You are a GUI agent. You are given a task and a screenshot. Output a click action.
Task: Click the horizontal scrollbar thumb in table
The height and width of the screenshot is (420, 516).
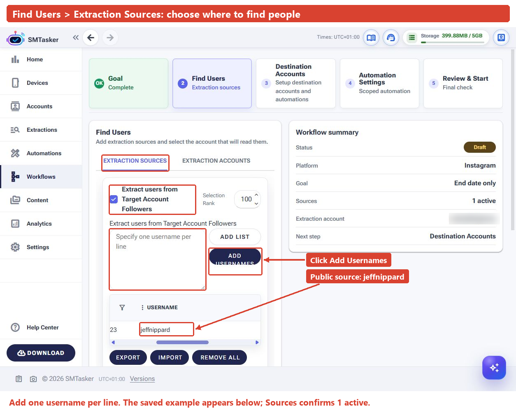click(x=182, y=342)
